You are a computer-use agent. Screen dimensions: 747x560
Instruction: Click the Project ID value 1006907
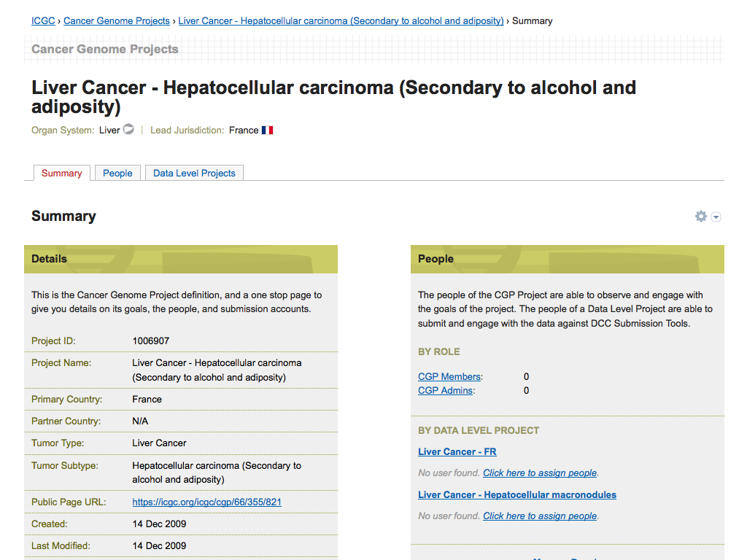coord(151,341)
